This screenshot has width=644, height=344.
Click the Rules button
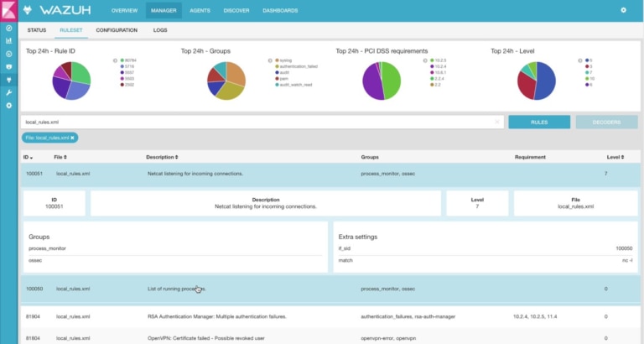pyautogui.click(x=539, y=122)
